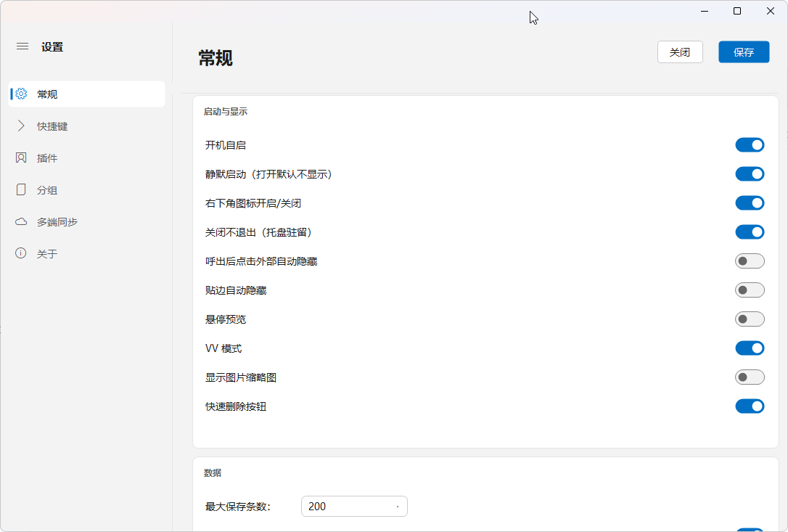
Task: Maximize the settings window
Action: click(x=737, y=11)
